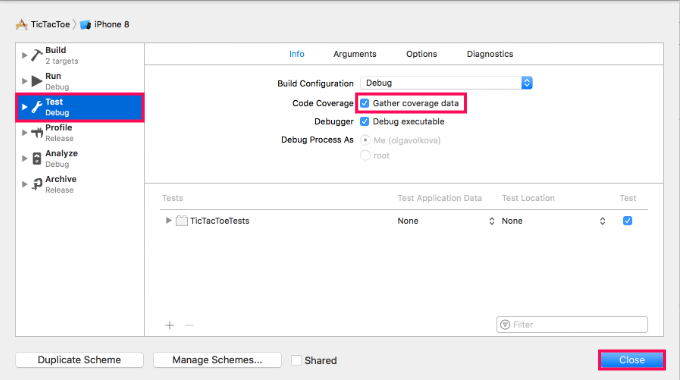Screen dimensions: 680x380
Task: Click the Filter input field
Action: coord(572,324)
